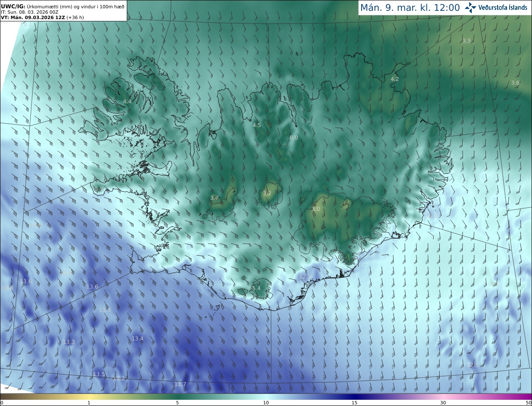Pick the pink color above scale value 30
Screen dimensions: 532x406
coord(443,396)
